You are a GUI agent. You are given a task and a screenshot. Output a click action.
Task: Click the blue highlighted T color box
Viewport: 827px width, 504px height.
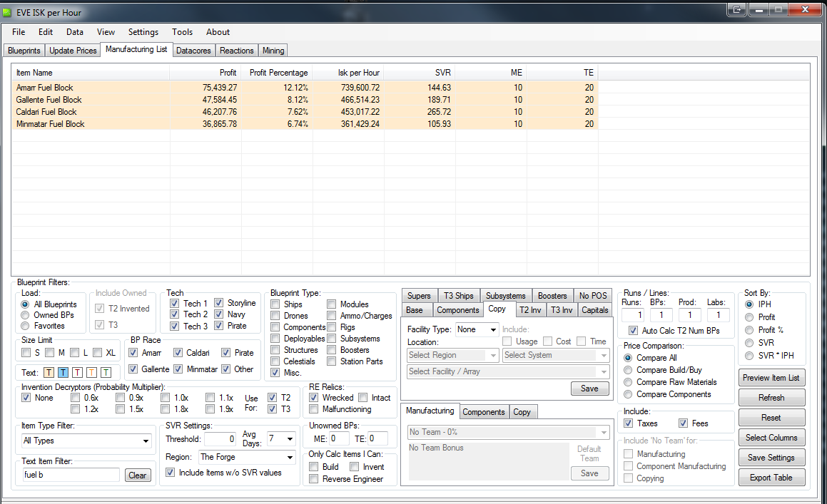pos(63,373)
